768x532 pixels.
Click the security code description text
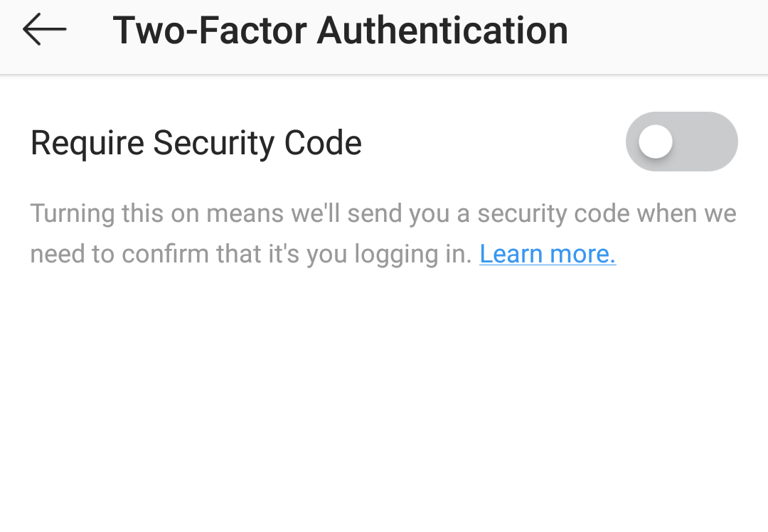pos(383,213)
